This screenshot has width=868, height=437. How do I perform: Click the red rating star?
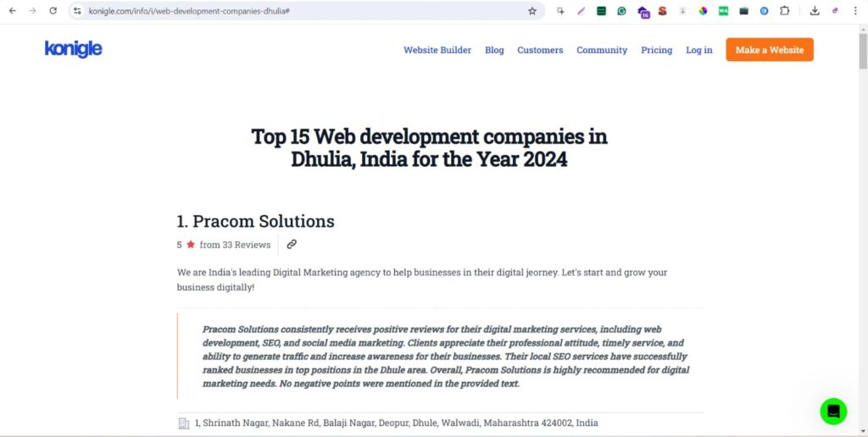[x=191, y=244]
